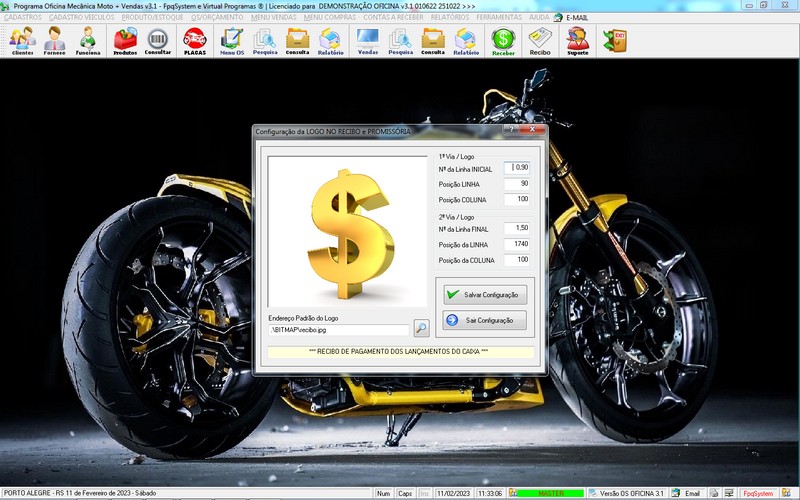
Task: Click the Num indicator in status bar
Action: [383, 493]
